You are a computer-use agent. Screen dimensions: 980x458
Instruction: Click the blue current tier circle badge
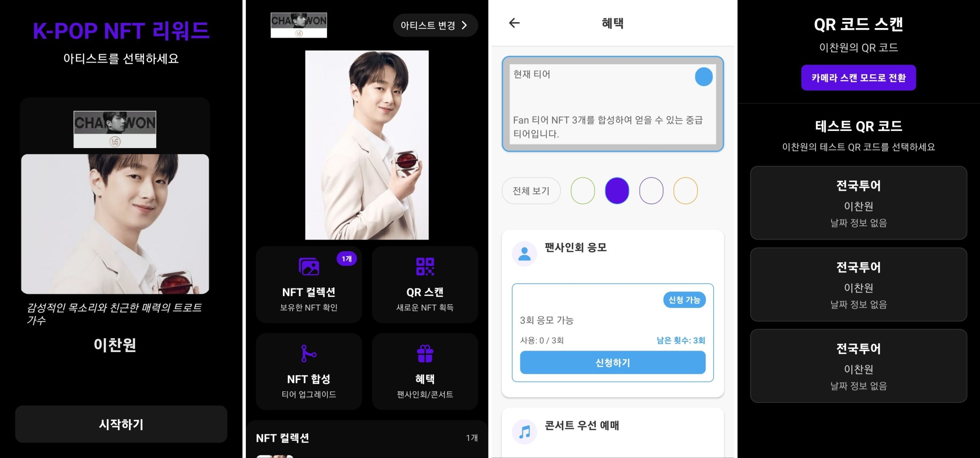(x=704, y=77)
